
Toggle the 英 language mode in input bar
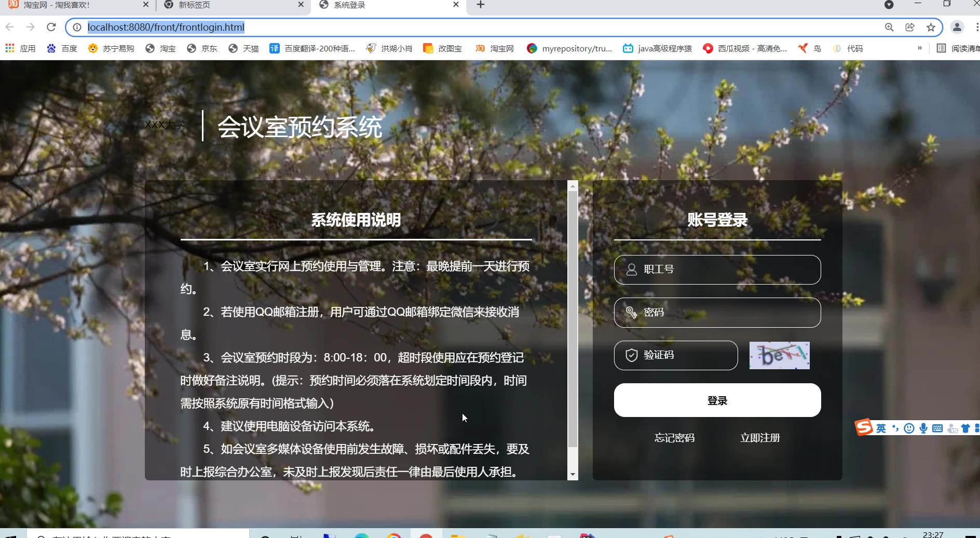[881, 428]
